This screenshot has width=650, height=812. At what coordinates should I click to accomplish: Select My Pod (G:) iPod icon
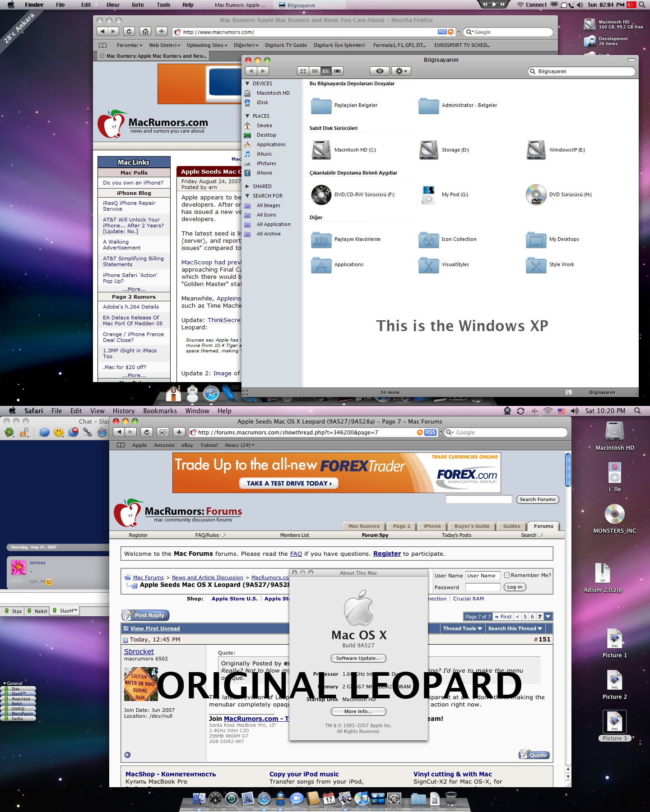coord(429,194)
